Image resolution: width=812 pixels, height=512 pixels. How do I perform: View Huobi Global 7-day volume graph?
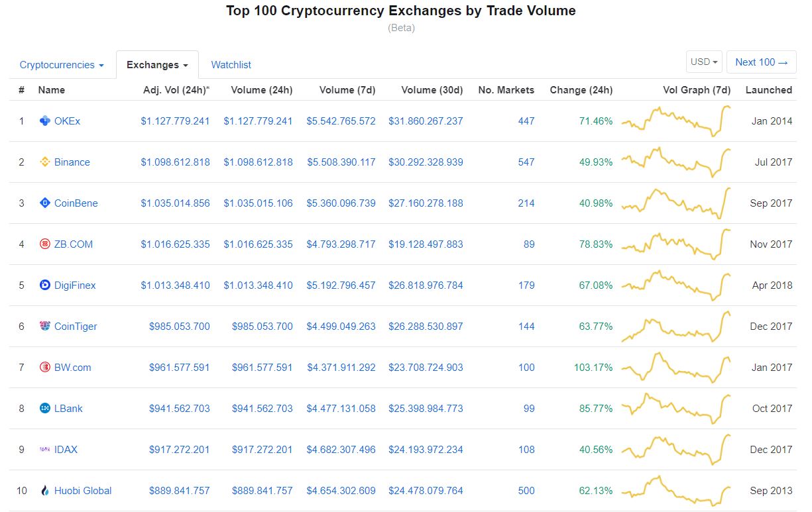tap(676, 491)
